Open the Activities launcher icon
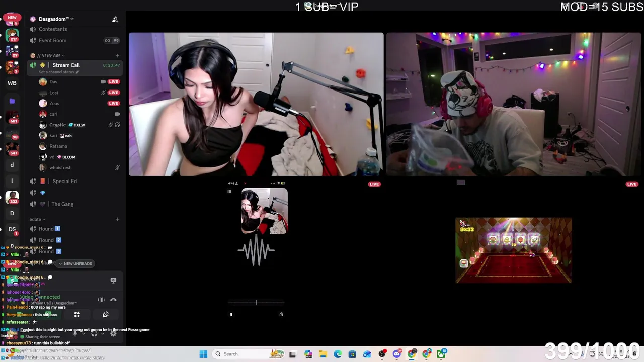This screenshot has height=362, width=644. click(77, 315)
